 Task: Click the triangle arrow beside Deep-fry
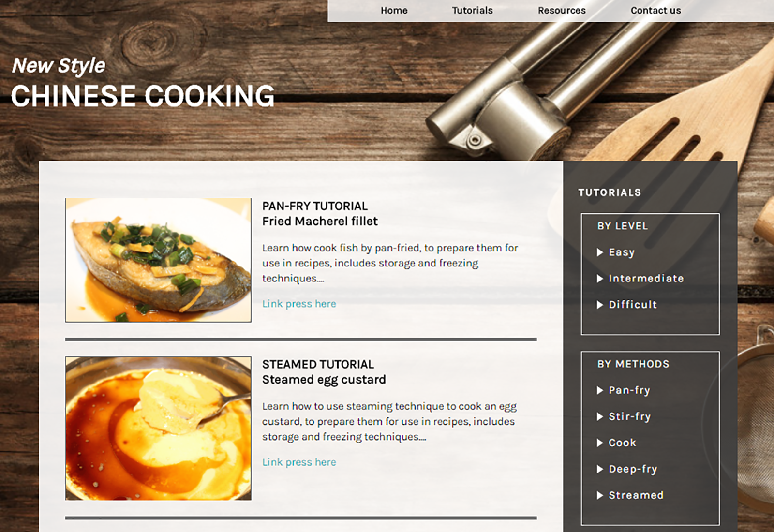[600, 469]
